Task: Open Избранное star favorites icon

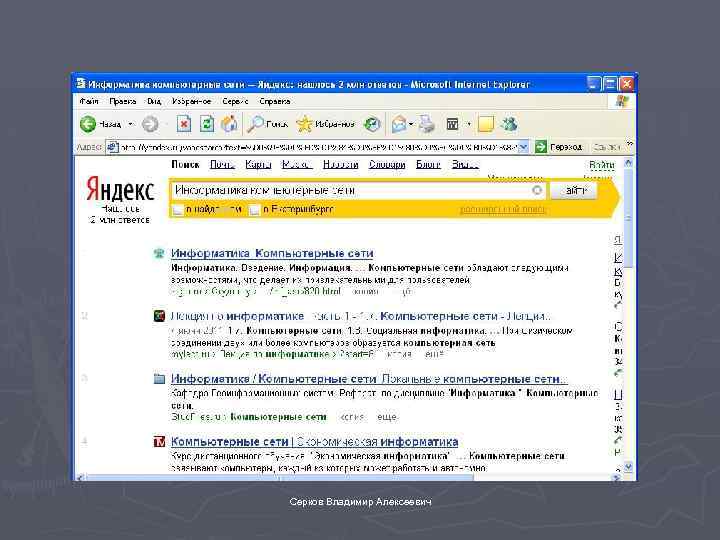Action: 304,124
